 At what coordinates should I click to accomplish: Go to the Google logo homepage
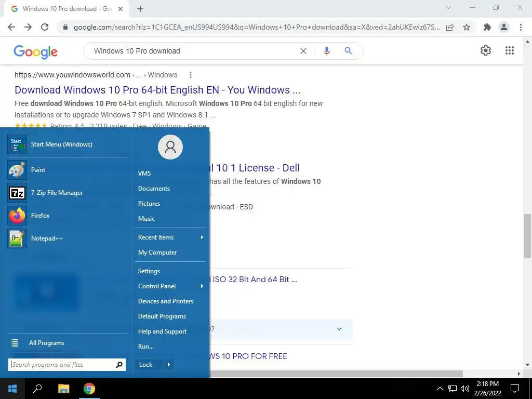click(x=36, y=51)
